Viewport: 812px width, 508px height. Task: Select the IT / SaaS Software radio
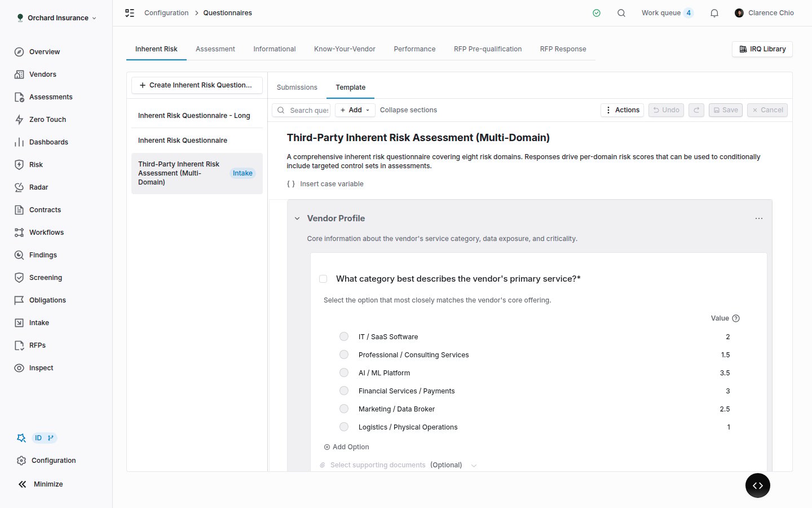pos(344,336)
